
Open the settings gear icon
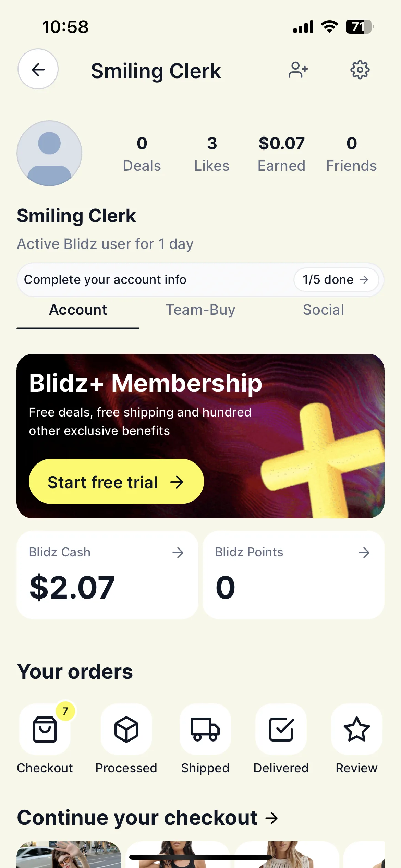(360, 70)
